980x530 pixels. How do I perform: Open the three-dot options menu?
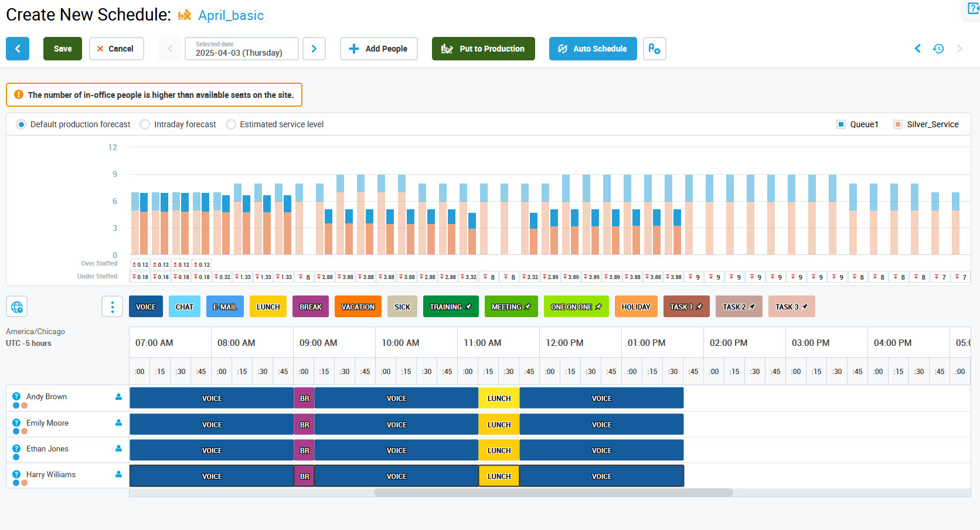point(112,307)
